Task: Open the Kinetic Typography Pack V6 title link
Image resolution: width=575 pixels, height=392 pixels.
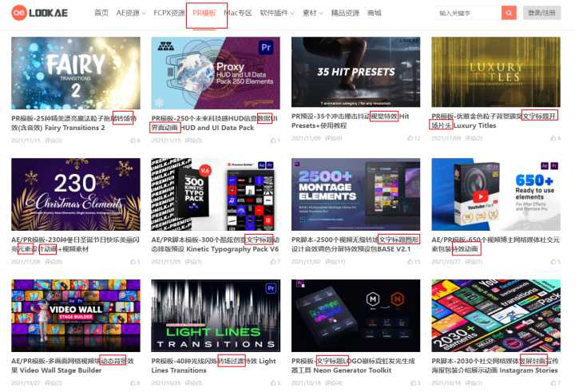Action: 214,244
